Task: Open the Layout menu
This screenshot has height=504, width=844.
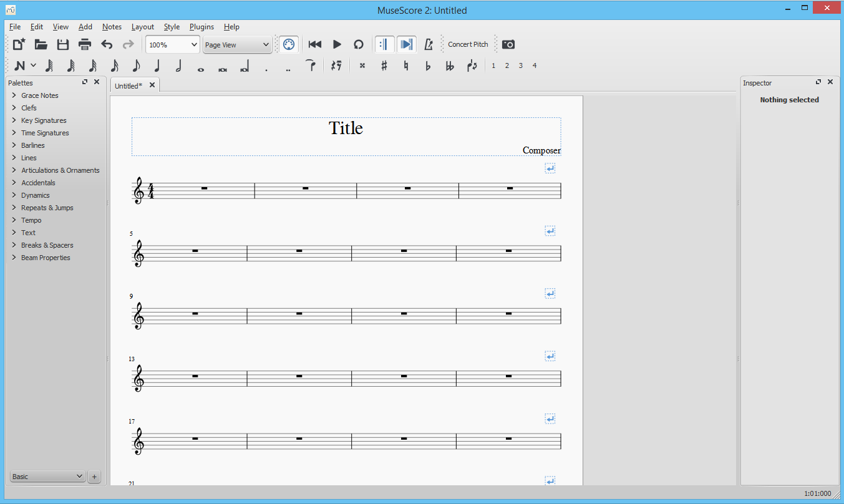Action: click(143, 27)
